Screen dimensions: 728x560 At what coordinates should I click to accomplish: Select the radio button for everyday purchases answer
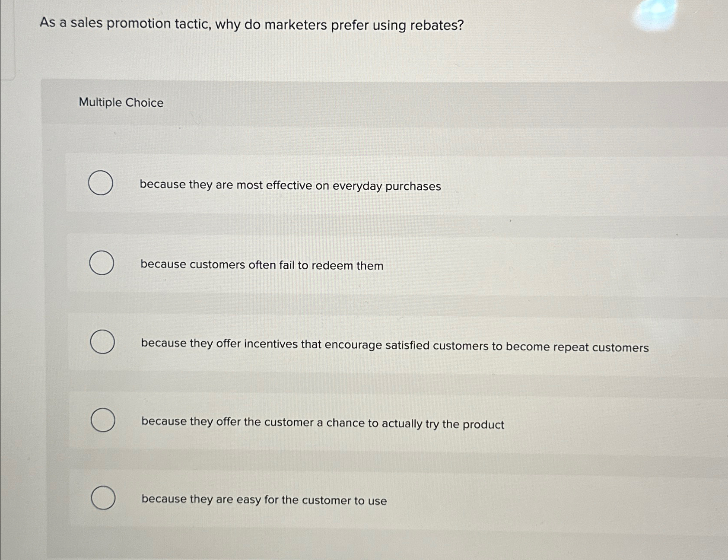[x=101, y=183]
